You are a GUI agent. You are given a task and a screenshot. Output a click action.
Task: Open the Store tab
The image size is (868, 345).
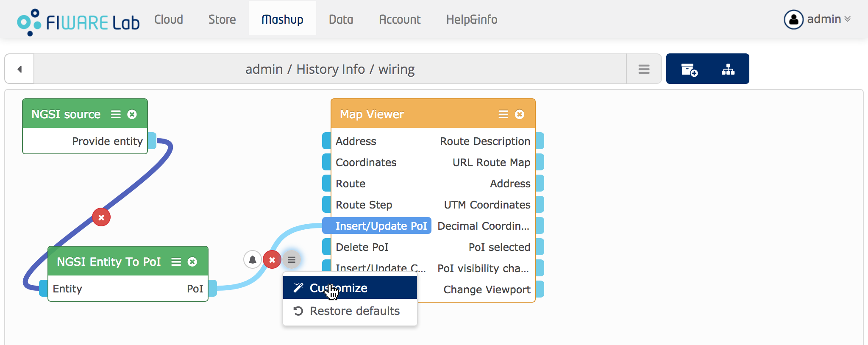coord(222,19)
